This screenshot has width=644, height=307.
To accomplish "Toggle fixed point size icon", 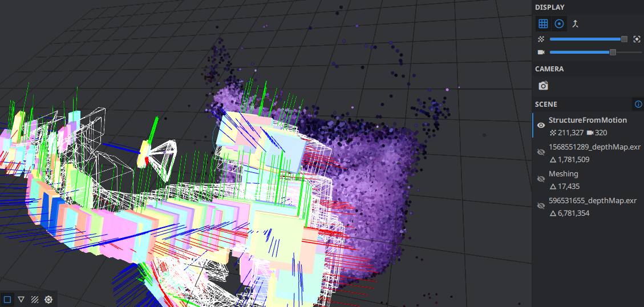I will [637, 39].
